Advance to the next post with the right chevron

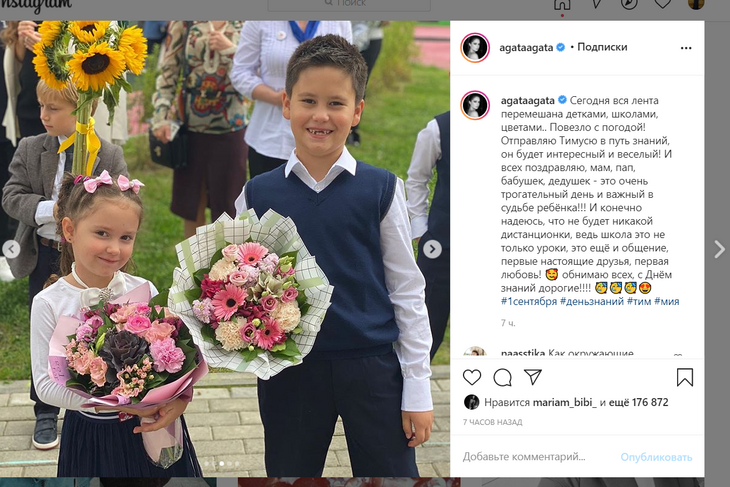[719, 249]
